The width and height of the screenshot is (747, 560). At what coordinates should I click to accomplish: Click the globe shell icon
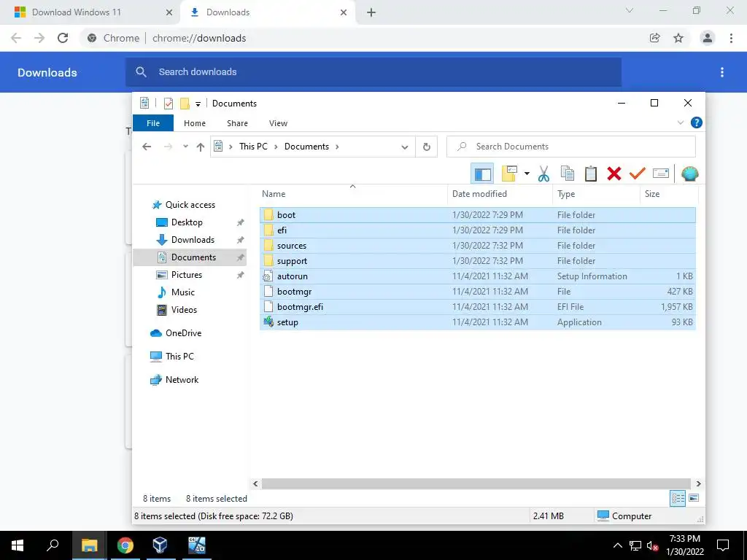689,174
